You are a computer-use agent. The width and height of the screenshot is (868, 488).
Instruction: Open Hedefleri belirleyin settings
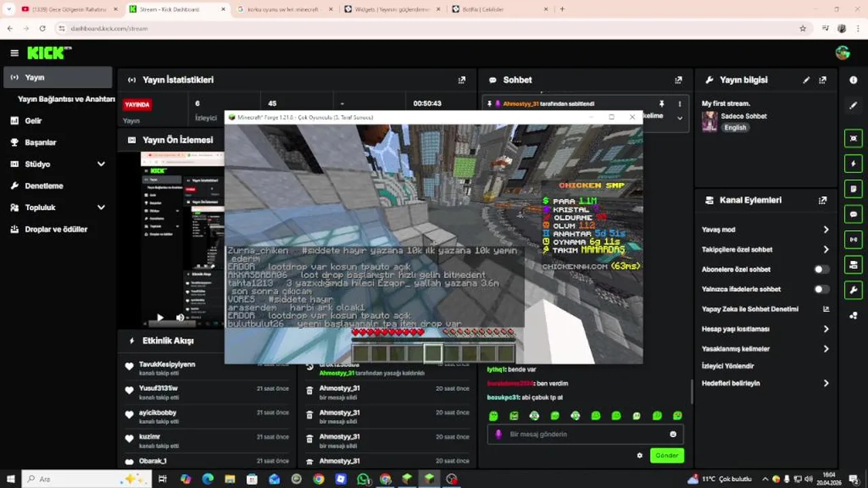pyautogui.click(x=766, y=383)
